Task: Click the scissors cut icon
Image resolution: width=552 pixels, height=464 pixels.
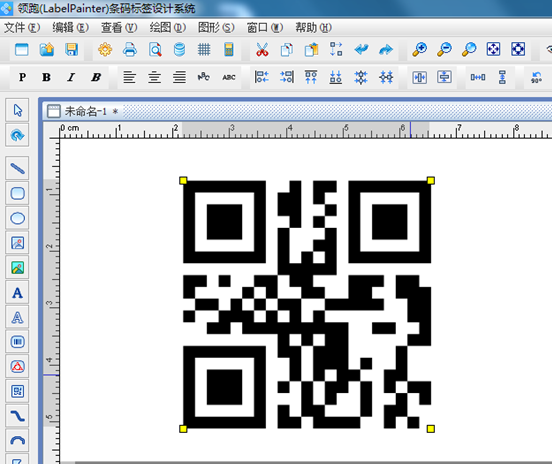Action: pos(262,49)
